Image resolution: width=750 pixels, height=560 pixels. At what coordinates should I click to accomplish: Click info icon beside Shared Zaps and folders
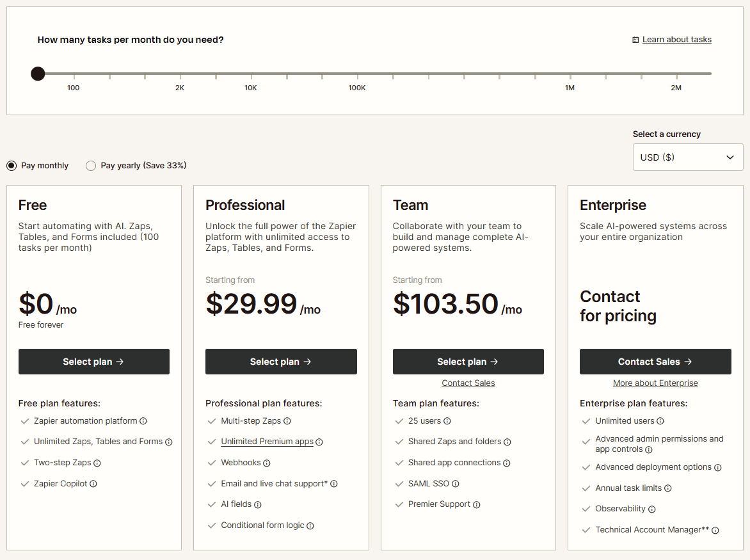click(x=507, y=442)
